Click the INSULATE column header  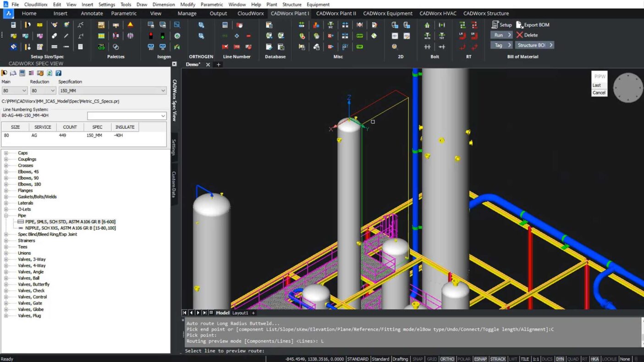coord(125,127)
